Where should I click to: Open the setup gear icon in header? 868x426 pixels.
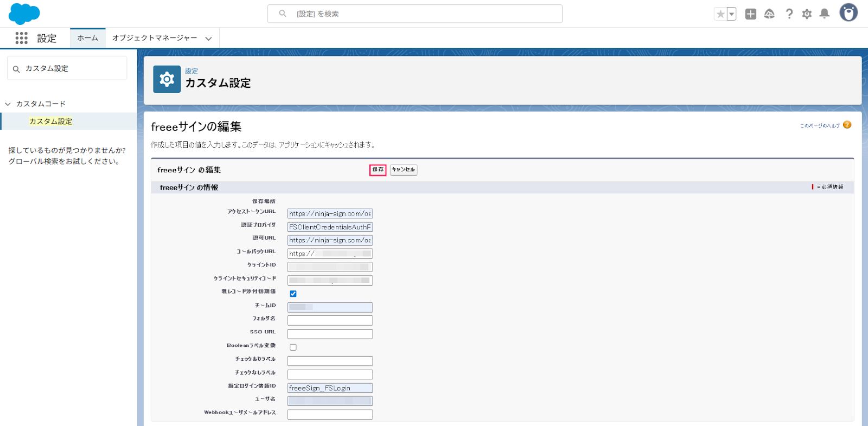807,14
